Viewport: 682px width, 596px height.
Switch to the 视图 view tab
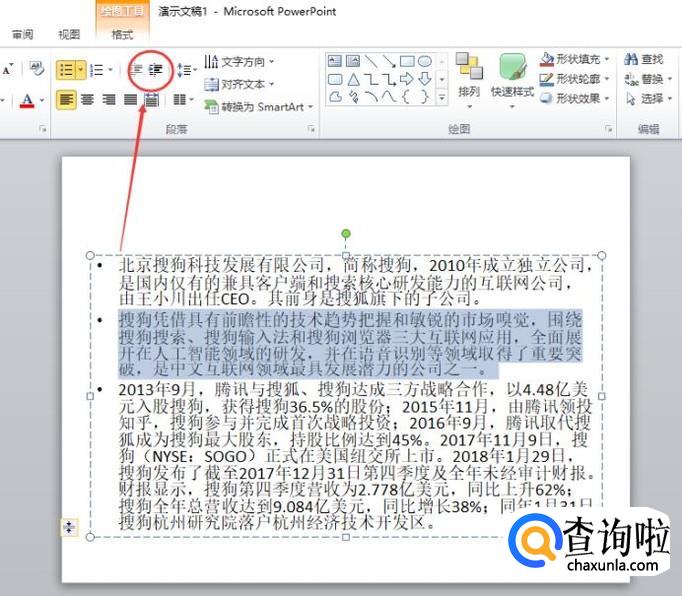pos(69,34)
